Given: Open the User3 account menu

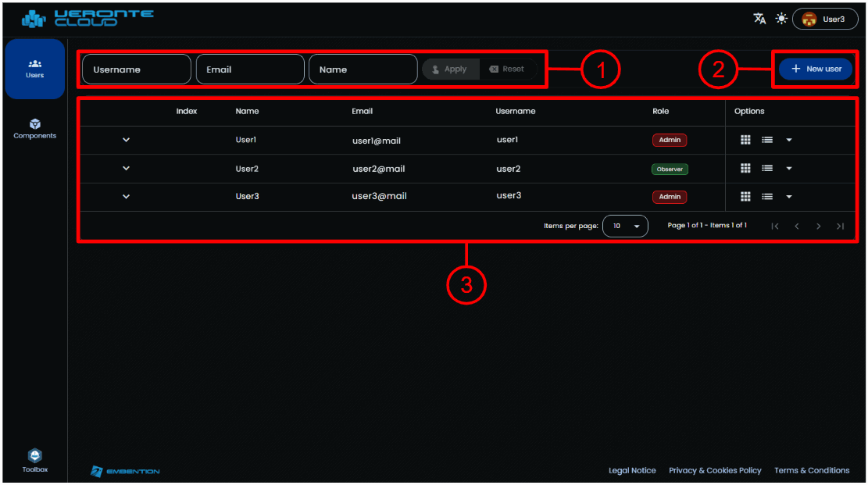Looking at the screenshot, I should (x=825, y=19).
